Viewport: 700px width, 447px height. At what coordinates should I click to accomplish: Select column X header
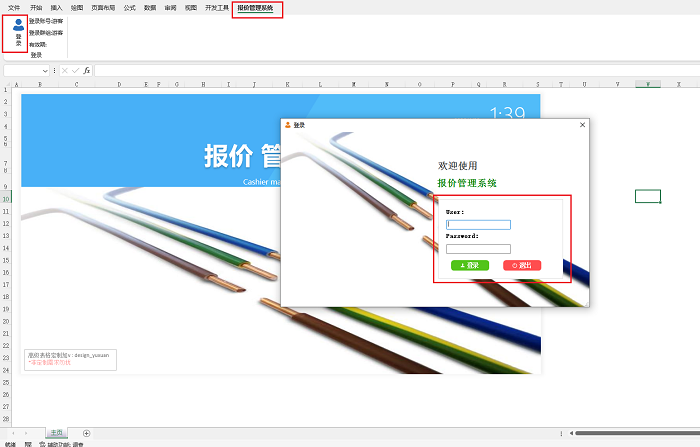tap(679, 84)
